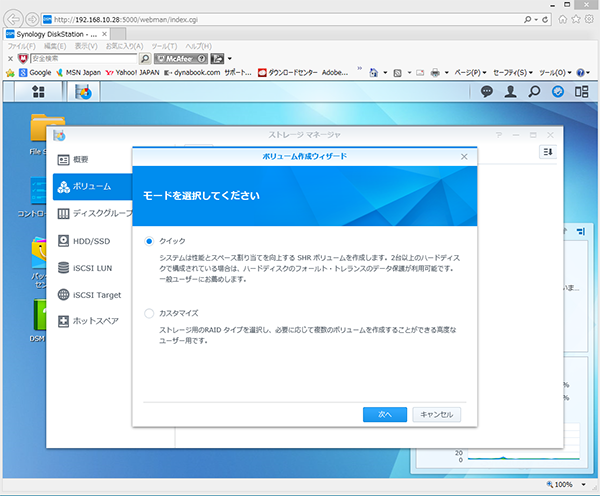Expand favorites bar overflow chevron
Screen dimensions: 600x496
pyautogui.click(x=359, y=69)
